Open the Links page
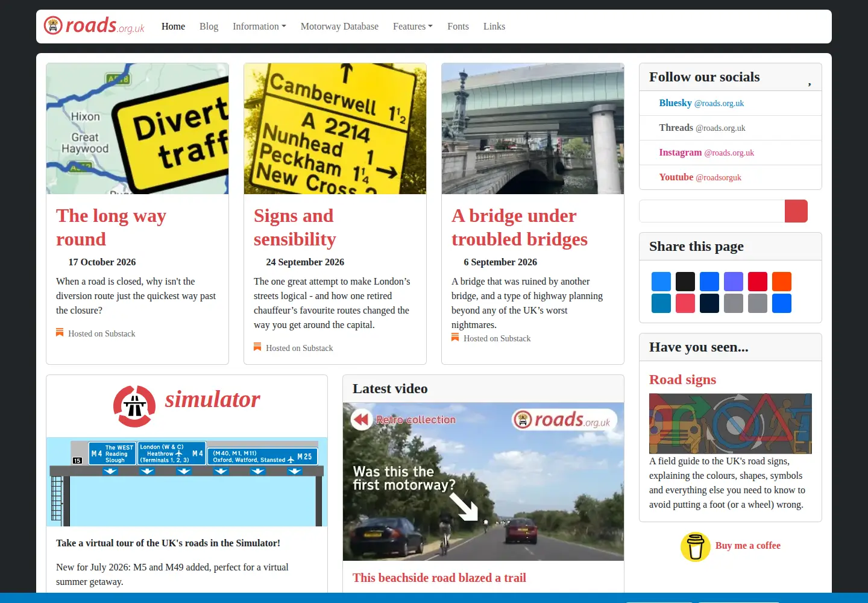Image resolution: width=868 pixels, height=603 pixels. tap(494, 27)
